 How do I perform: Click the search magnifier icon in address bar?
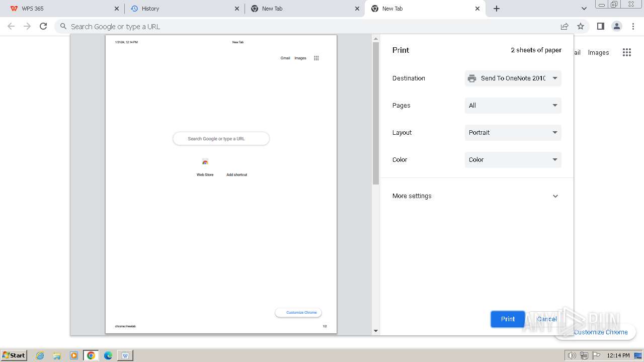click(63, 27)
